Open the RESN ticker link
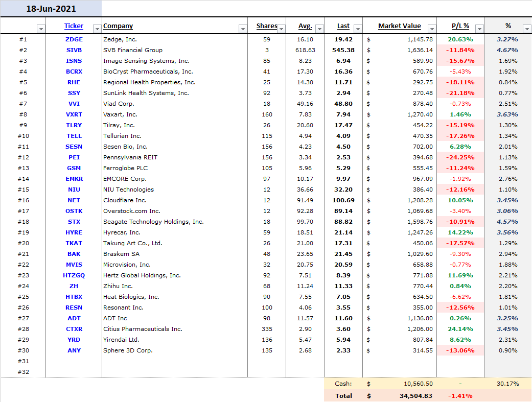This screenshot has width=532, height=402. (74, 308)
